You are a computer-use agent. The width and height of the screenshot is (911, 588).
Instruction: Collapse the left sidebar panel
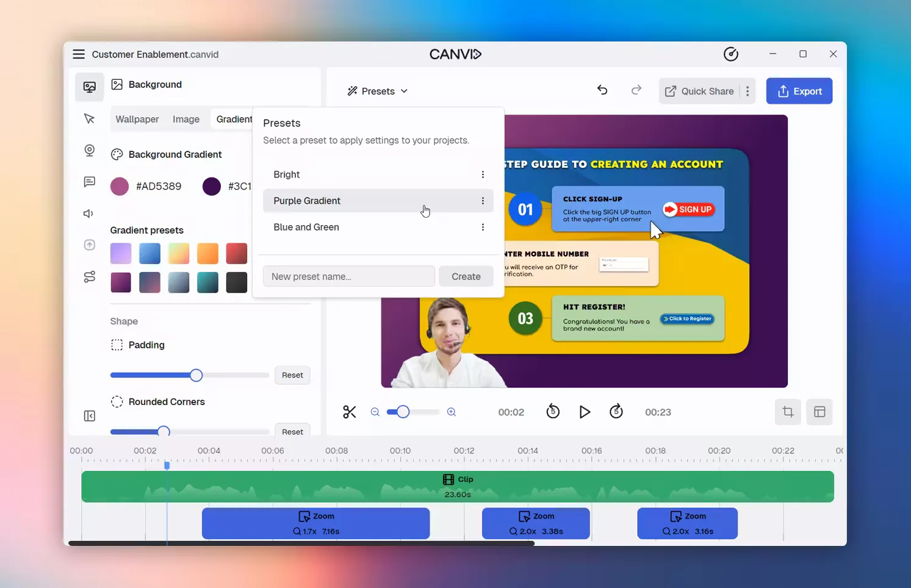click(89, 416)
